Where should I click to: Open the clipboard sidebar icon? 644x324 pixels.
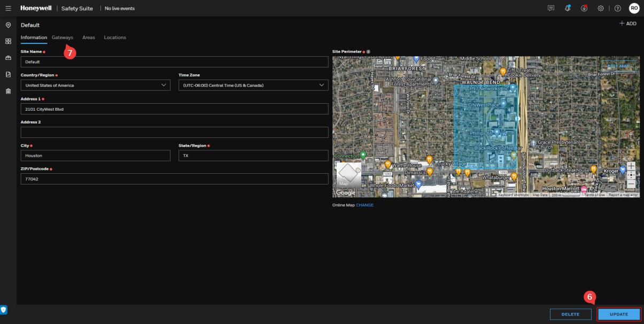tap(8, 91)
